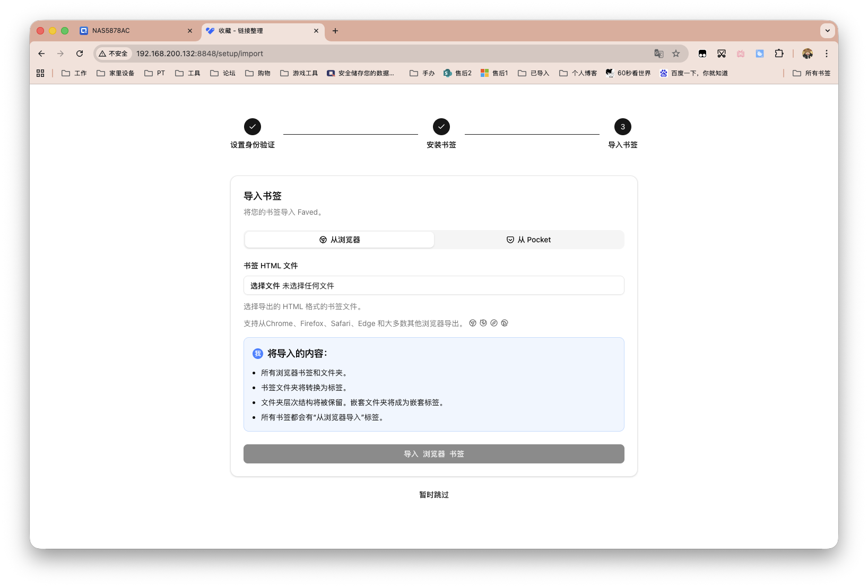Open Google Translate icon in the address bar
This screenshot has width=868, height=588.
[658, 54]
